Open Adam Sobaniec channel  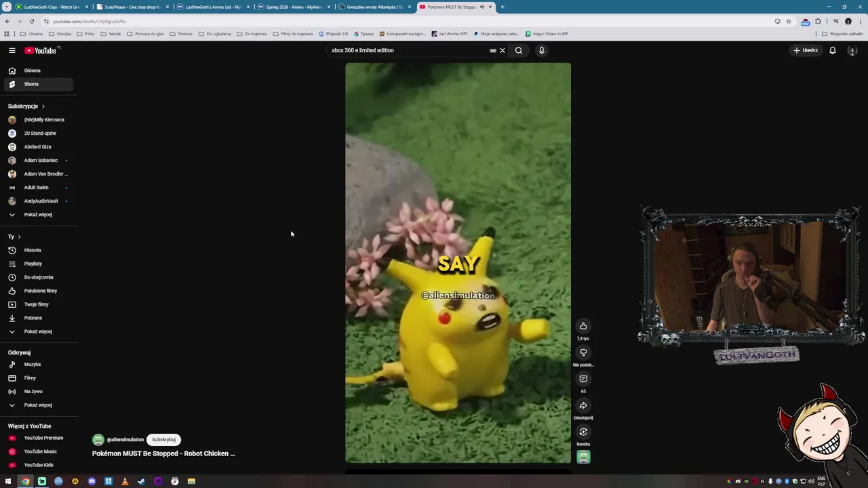pyautogui.click(x=37, y=160)
